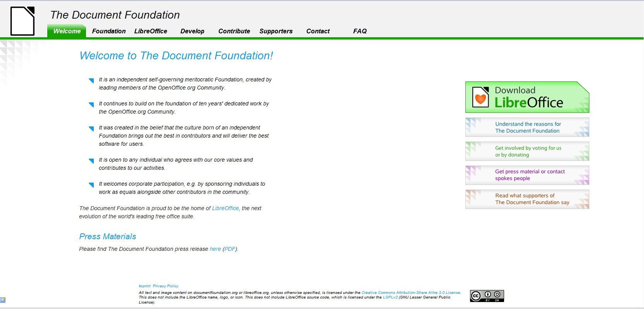Follow the LibreOffice link in the paragraph
The image size is (644, 309).
pos(225,208)
